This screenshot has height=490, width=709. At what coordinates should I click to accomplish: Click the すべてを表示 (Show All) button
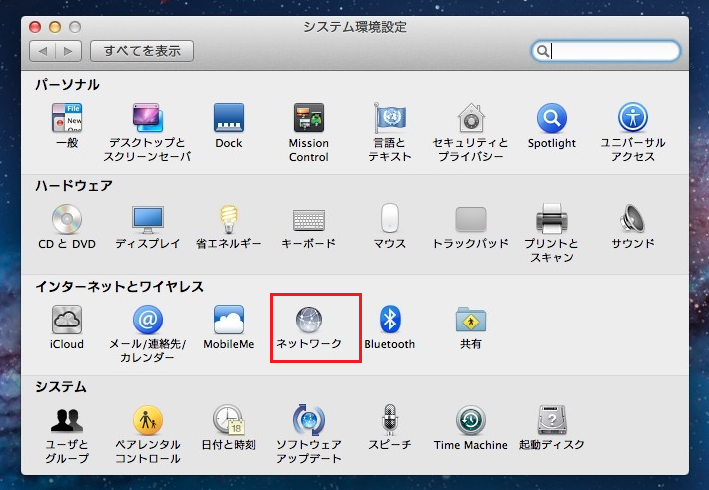[x=141, y=50]
